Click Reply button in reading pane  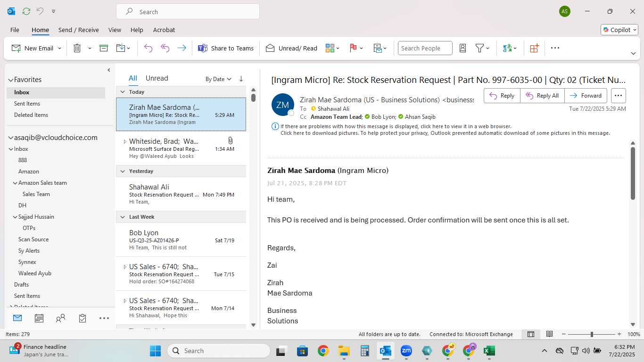click(x=502, y=96)
